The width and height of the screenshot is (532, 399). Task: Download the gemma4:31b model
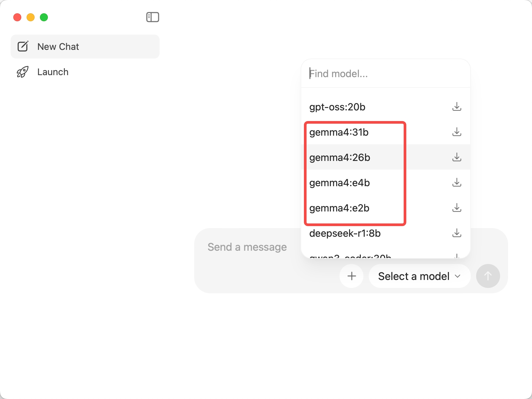click(457, 132)
